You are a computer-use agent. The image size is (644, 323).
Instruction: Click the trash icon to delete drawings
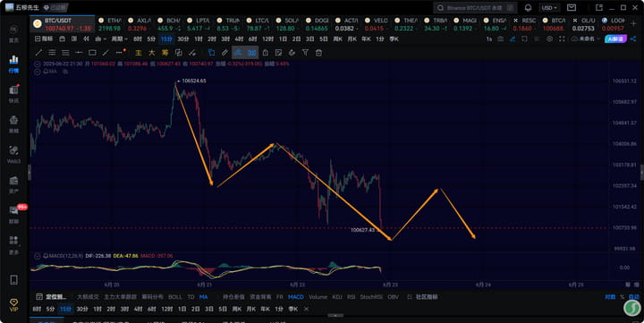[x=318, y=53]
